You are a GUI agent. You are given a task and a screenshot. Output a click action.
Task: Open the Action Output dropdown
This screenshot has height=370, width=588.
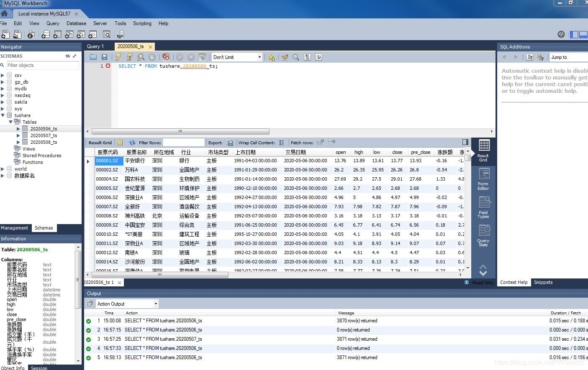pos(156,304)
